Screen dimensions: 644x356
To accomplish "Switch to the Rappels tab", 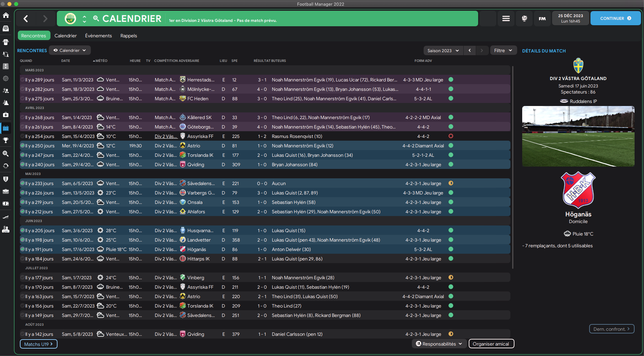I will tap(129, 36).
